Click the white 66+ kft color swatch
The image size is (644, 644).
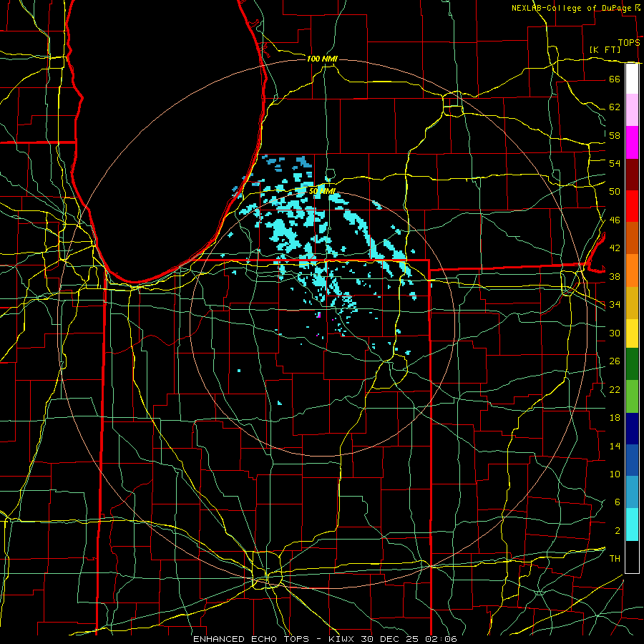pyautogui.click(x=632, y=79)
